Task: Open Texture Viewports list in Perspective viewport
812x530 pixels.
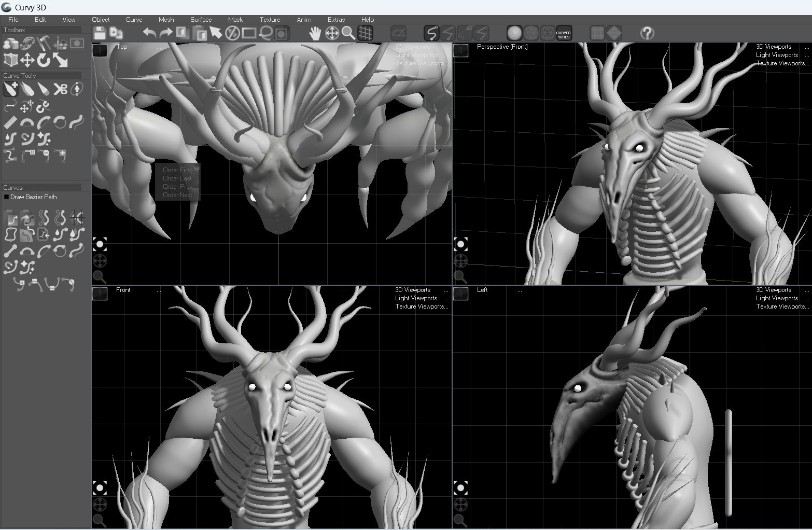Action: (x=782, y=63)
